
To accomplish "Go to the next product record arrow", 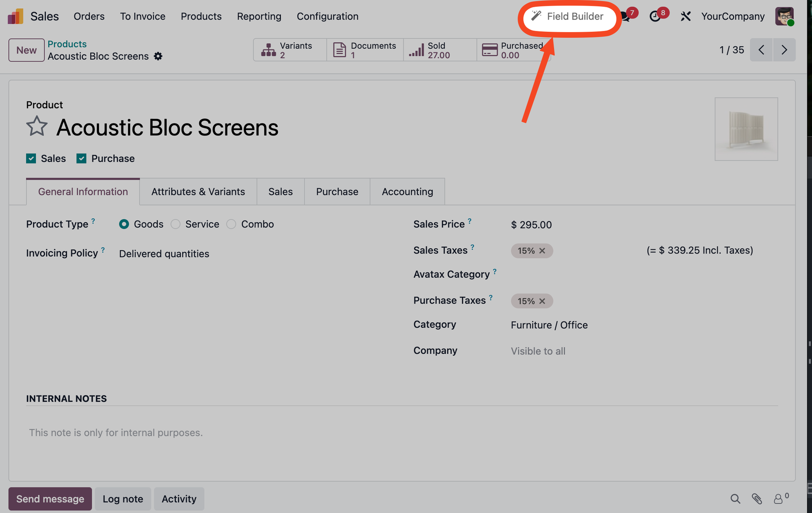I will pyautogui.click(x=784, y=50).
